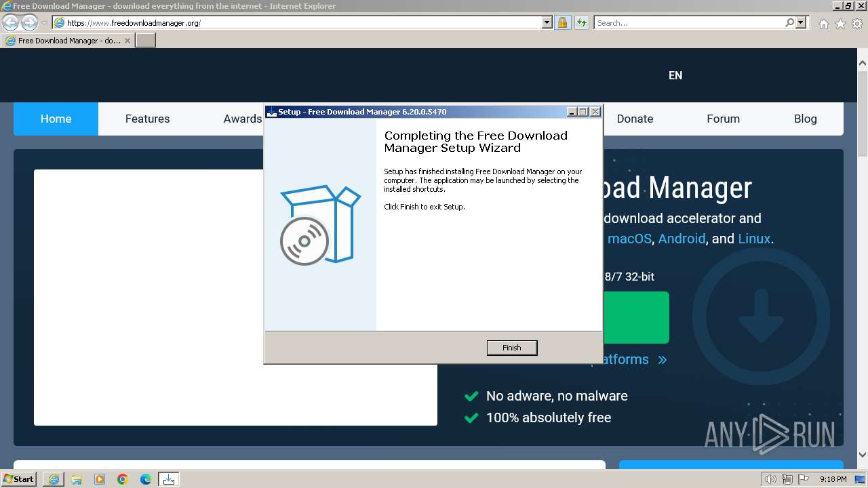The image size is (868, 488).
Task: Click the forward navigation arrow
Action: point(29,22)
